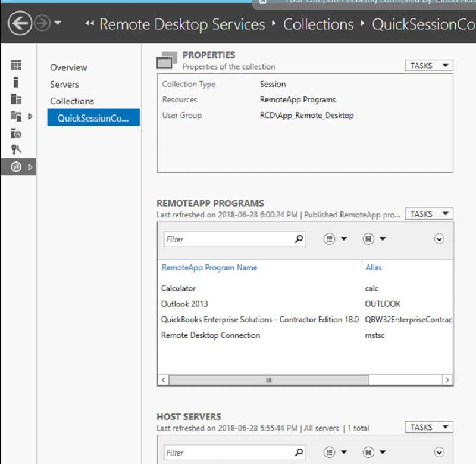Image resolution: width=476 pixels, height=464 pixels.
Task: Open saved queries dropdown arrow in RemoteApp Programs
Action: 383,239
